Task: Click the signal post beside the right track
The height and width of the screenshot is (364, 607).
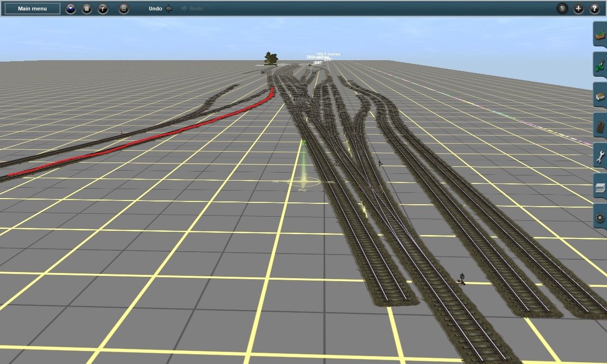Action: coord(461,279)
